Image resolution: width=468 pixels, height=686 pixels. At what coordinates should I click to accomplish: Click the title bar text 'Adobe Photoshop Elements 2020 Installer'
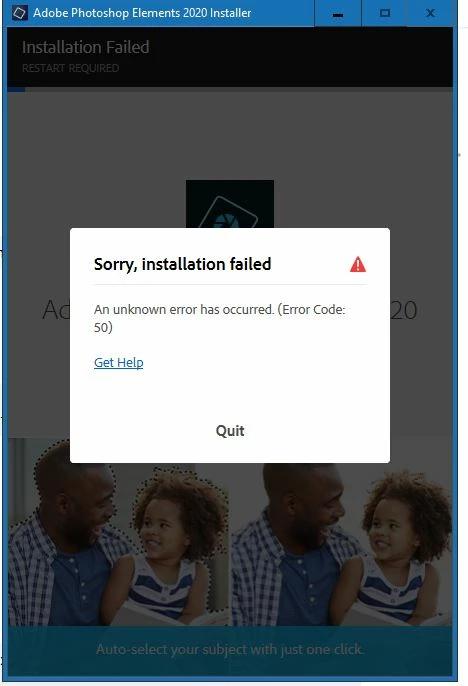142,13
